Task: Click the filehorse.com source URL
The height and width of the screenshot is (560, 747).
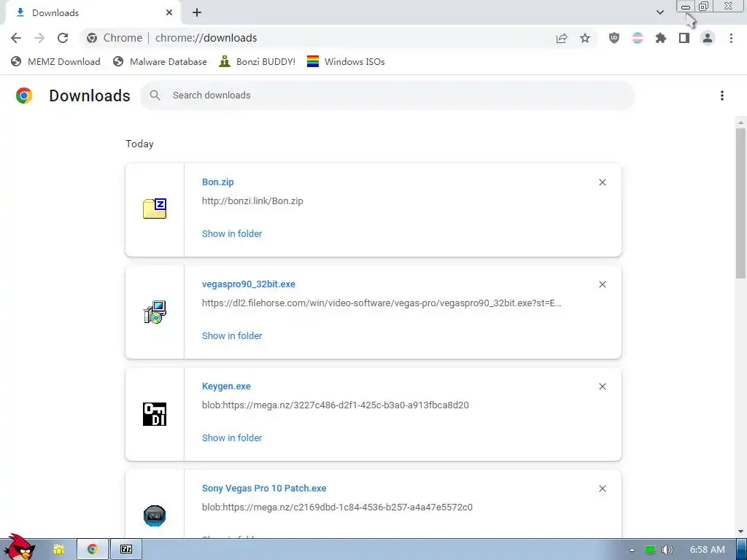Action: coord(382,303)
